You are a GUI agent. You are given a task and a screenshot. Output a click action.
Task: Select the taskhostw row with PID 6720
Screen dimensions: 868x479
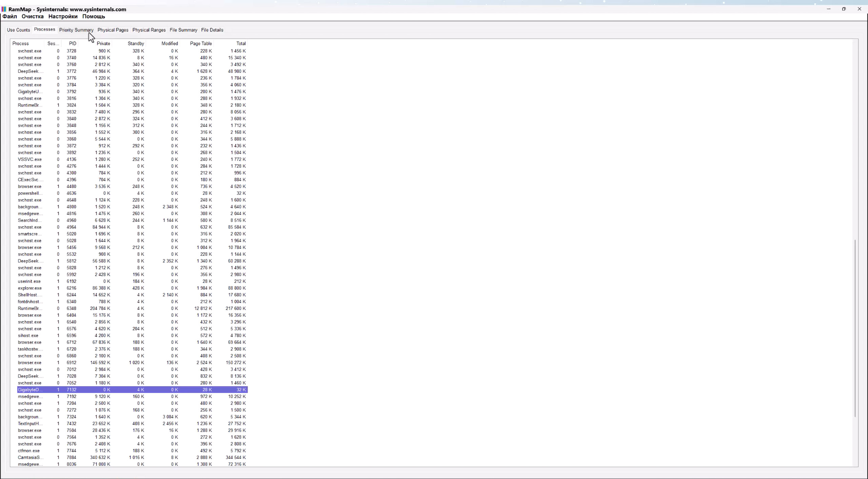132,349
